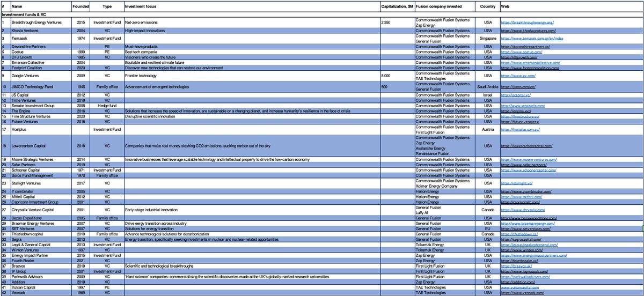Select the 'Singapore' country cell

click(x=487, y=39)
